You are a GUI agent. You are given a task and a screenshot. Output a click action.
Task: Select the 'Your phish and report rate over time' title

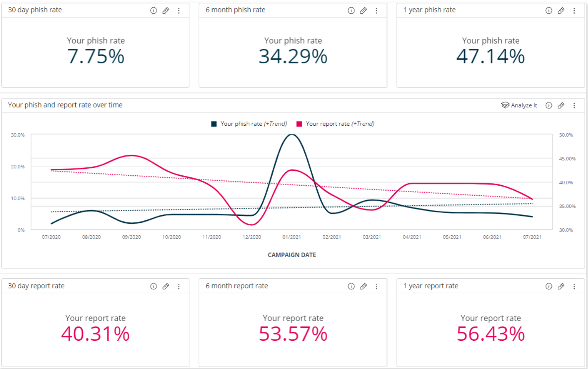(65, 105)
